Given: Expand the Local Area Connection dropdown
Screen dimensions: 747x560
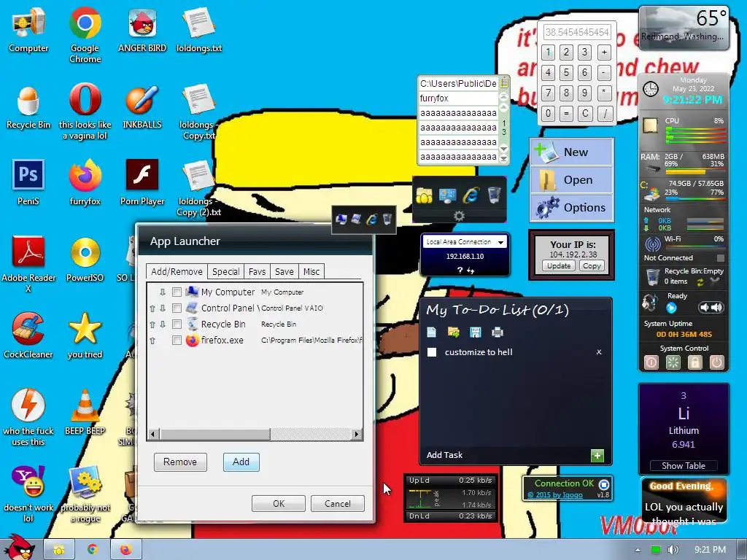Looking at the screenshot, I should [500, 242].
